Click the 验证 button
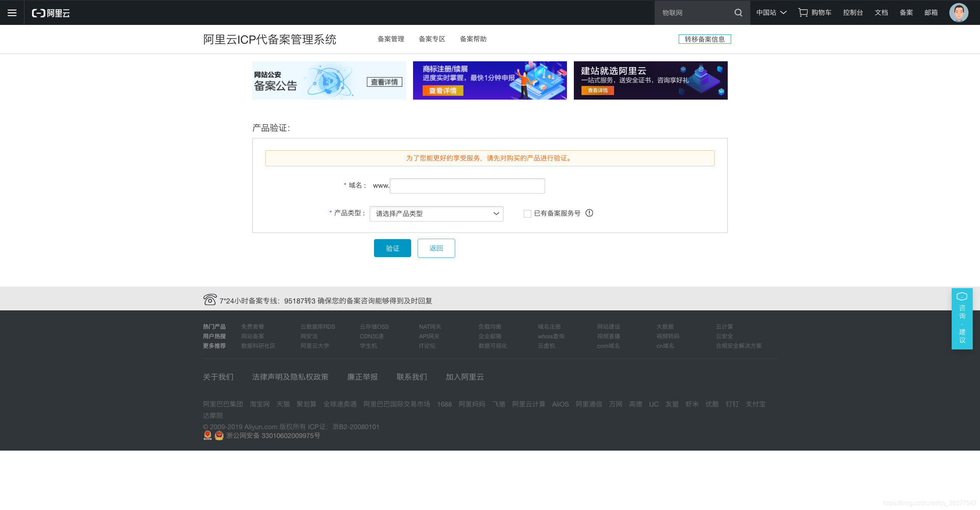Viewport: 980px width, 510px height. tap(392, 248)
